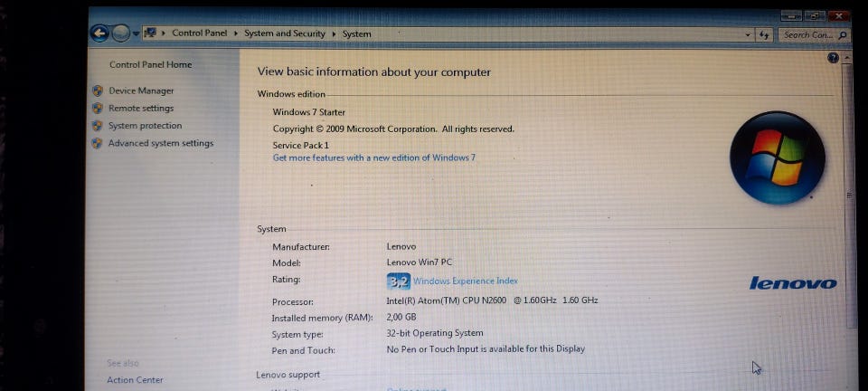
Task: Click the '2,00 GB' installed memory value
Action: (401, 318)
